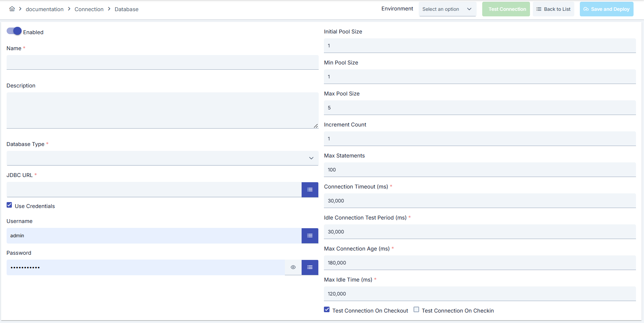Viewport: 644px width, 323px height.
Task: Focus the JDBC URL input field
Action: coord(154,190)
